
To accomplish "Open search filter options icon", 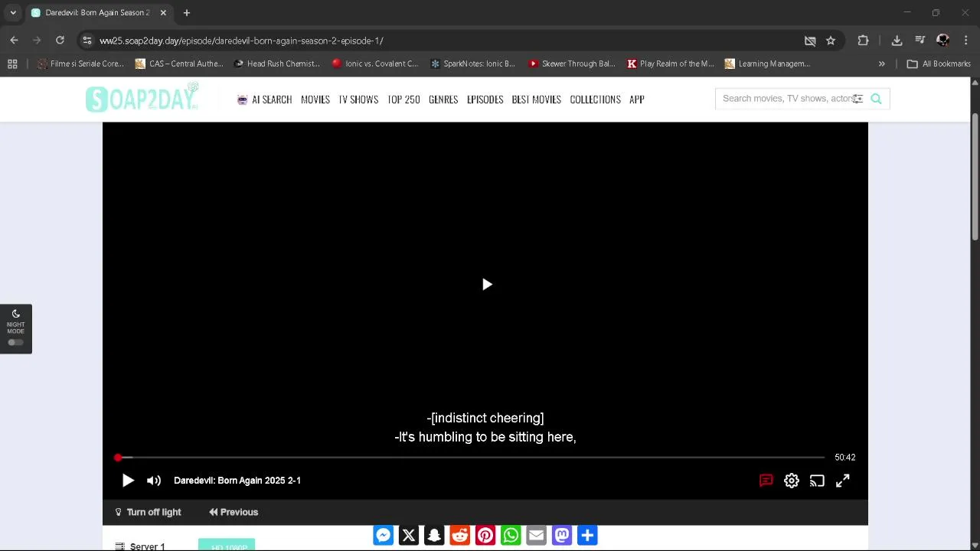I will pos(857,99).
